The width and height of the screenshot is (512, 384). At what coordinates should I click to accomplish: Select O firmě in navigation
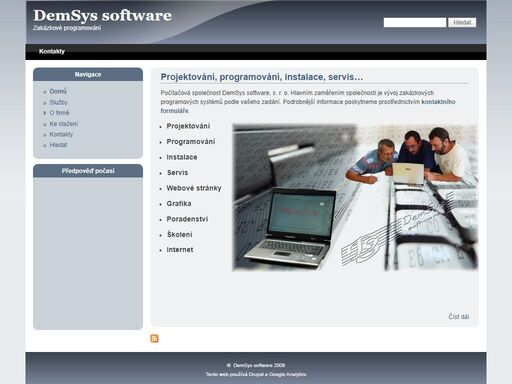59,113
